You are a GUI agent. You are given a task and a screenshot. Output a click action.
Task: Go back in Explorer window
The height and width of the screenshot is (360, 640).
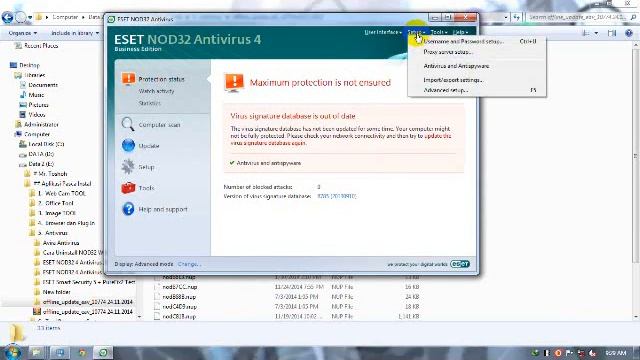7,18
